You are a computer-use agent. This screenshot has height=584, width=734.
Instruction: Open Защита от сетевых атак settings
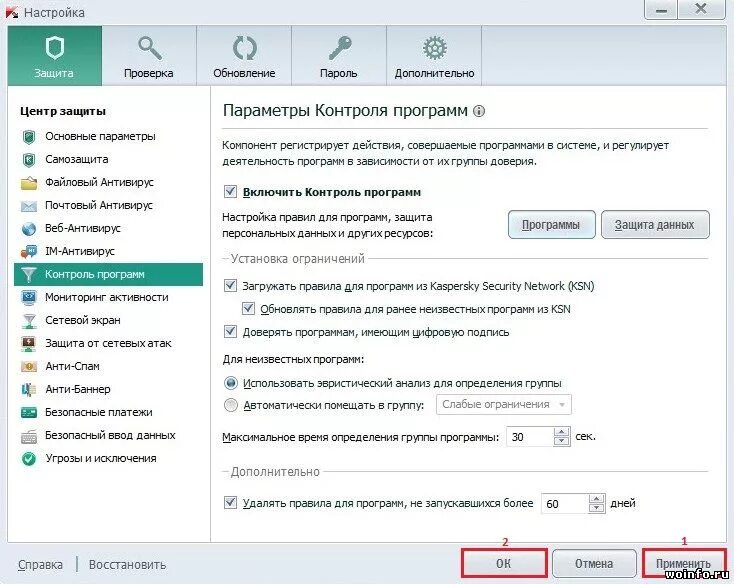pos(108,343)
